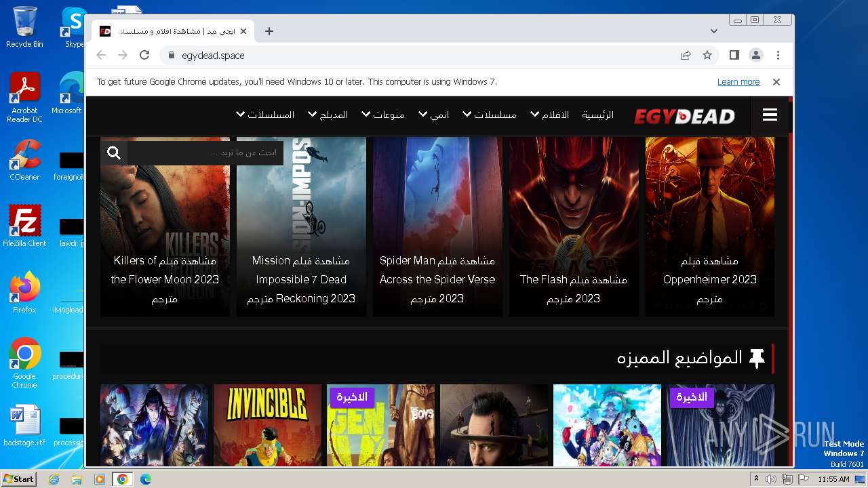Image resolution: width=868 pixels, height=488 pixels.
Task: Click the المواضيع المميزه section heading
Action: 679,358
